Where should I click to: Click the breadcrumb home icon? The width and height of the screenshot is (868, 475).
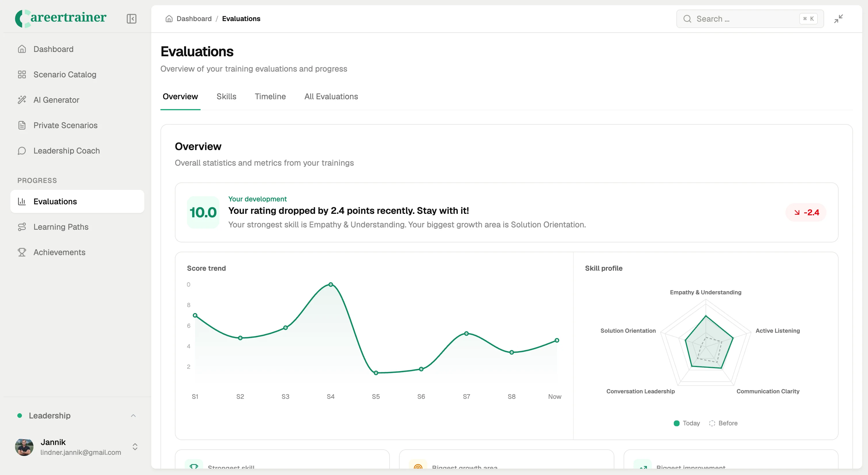(169, 19)
